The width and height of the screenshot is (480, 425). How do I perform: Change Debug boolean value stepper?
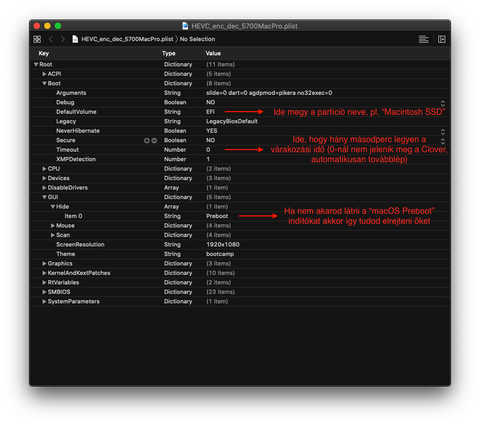(443, 103)
